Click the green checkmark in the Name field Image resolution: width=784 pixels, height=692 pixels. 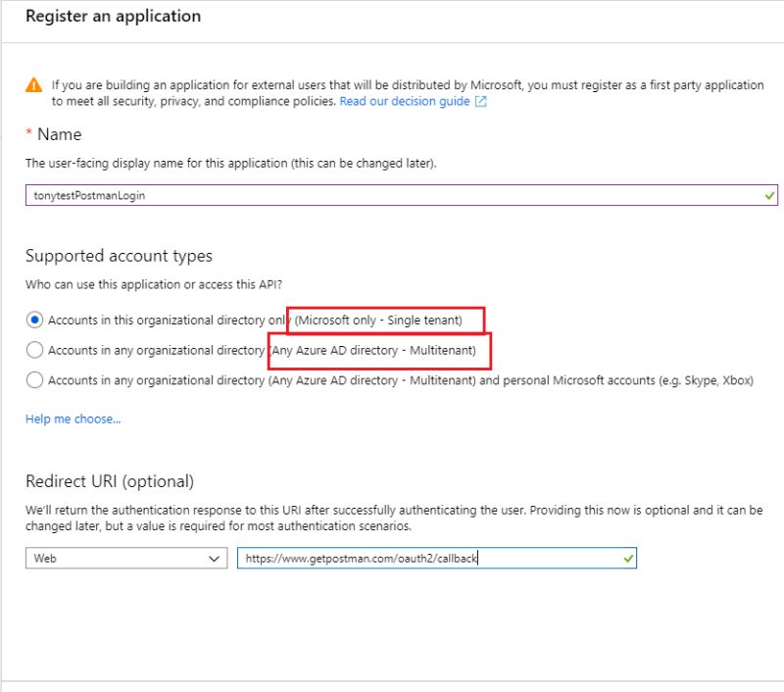pyautogui.click(x=768, y=195)
